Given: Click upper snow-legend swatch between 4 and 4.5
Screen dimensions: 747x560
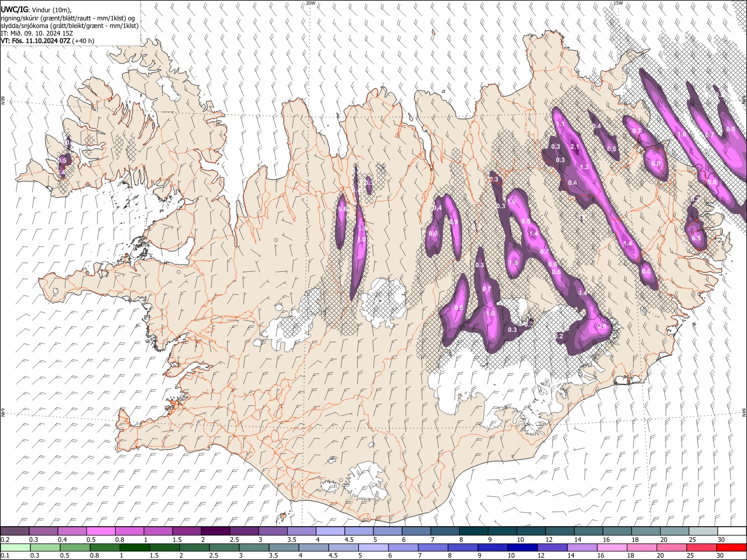Looking at the screenshot, I should pos(330,531).
